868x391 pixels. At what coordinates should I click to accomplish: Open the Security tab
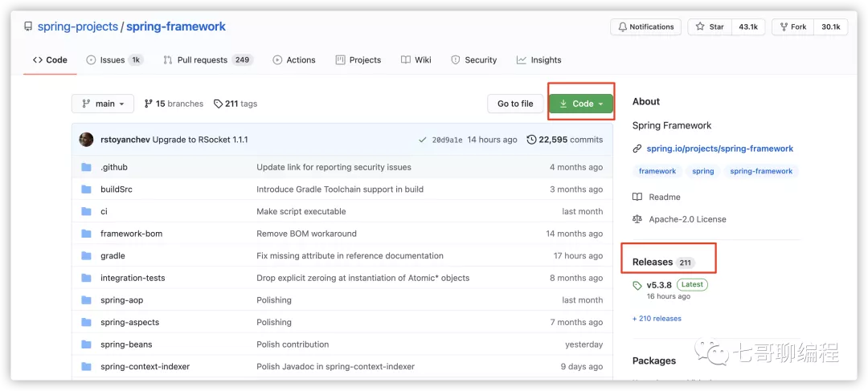(x=474, y=59)
